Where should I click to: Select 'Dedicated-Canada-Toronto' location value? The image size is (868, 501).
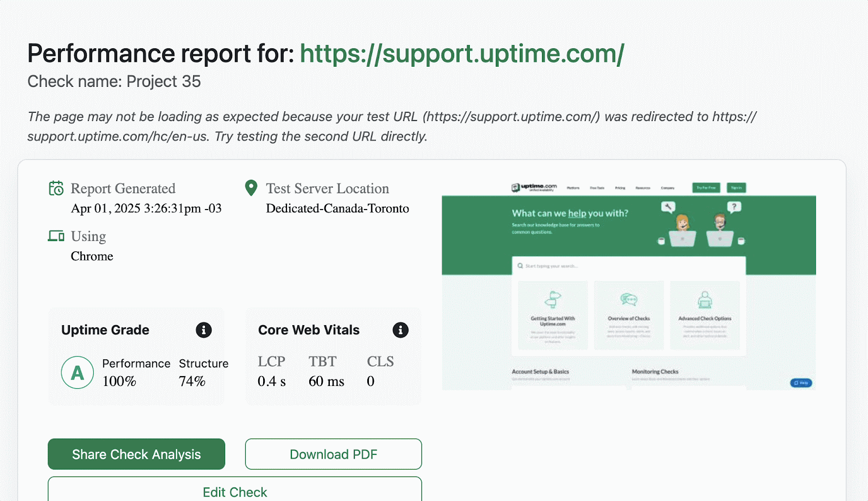pos(337,208)
